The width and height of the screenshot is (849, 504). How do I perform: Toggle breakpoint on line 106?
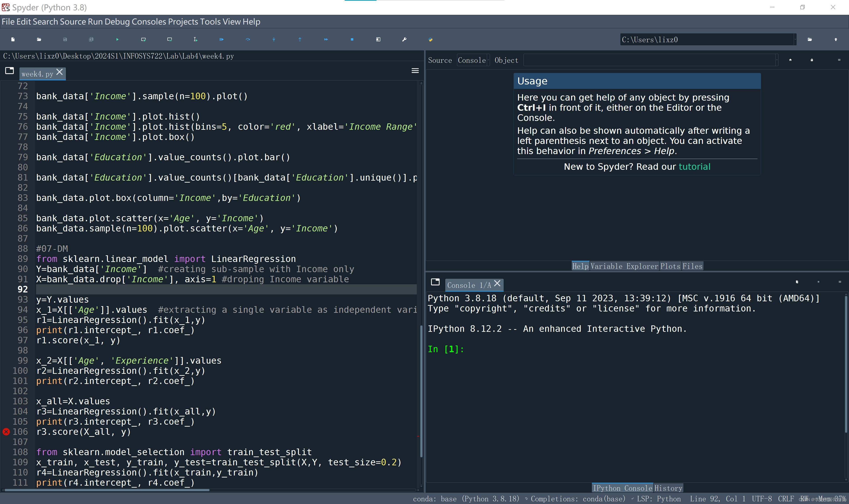[6, 432]
